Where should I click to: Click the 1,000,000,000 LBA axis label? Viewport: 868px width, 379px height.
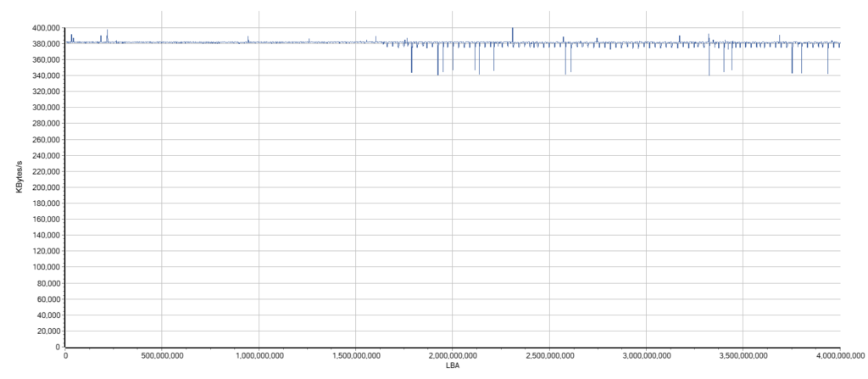click(259, 355)
